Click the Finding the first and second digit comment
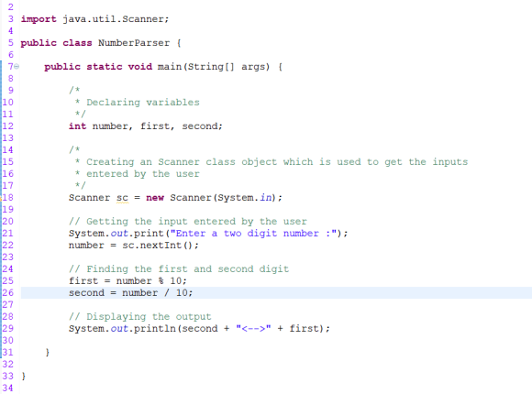Image resolution: width=532 pixels, height=394 pixels. (179, 269)
